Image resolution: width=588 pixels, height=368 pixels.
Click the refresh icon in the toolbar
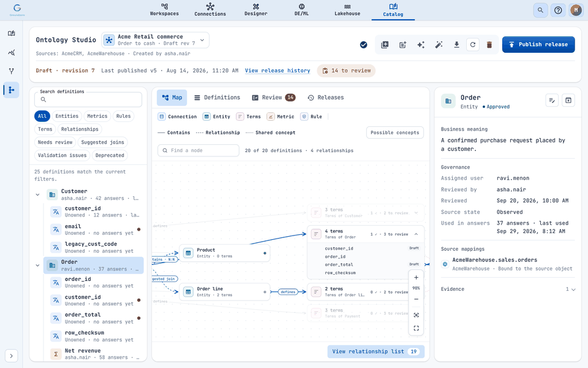coord(473,45)
